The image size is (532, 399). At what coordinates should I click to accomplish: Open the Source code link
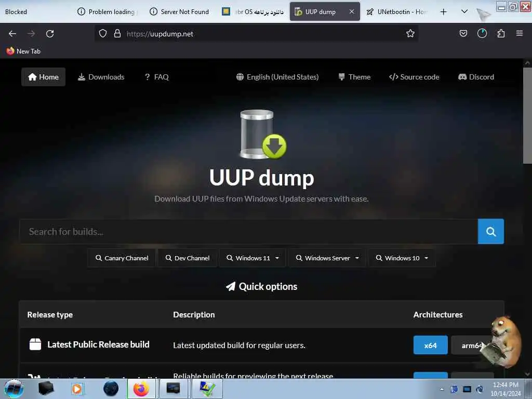414,77
